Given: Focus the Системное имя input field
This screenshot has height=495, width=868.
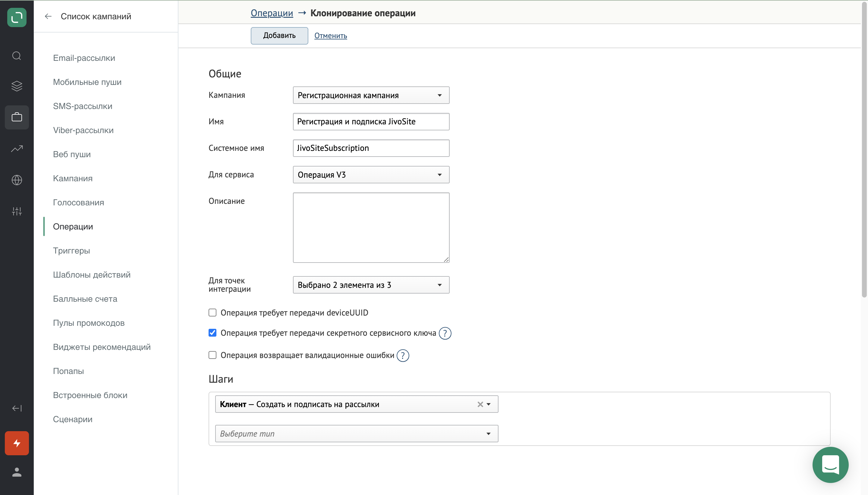Looking at the screenshot, I should coord(371,148).
